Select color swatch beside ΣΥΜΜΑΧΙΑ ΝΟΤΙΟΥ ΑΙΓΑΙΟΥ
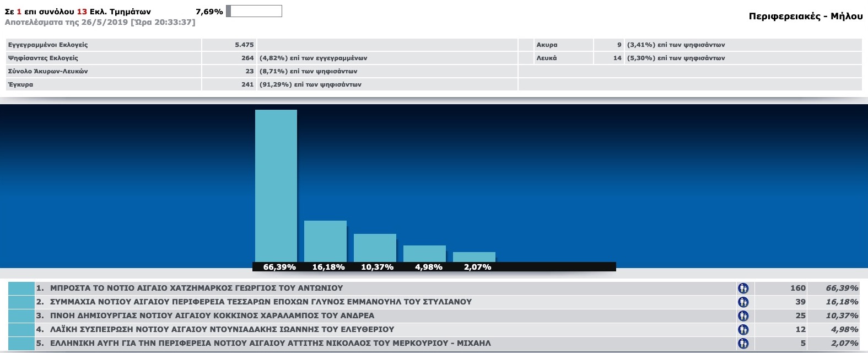This screenshot has height=353, width=868. point(21,302)
